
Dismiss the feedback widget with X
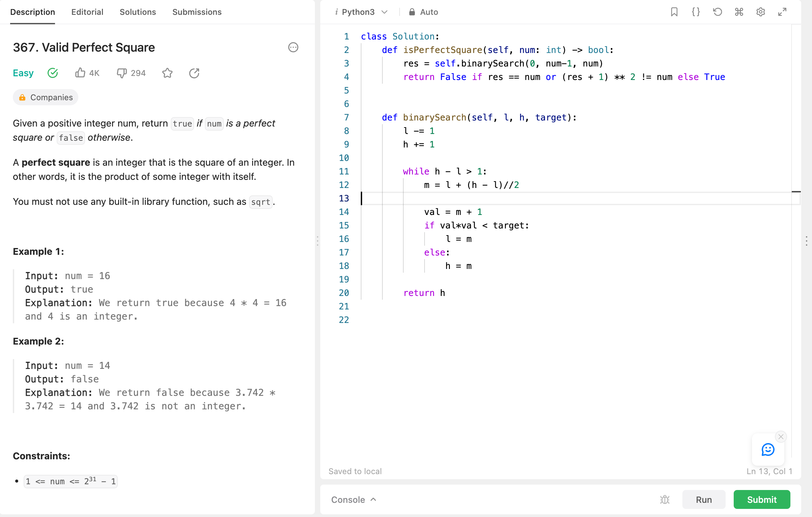coord(781,437)
